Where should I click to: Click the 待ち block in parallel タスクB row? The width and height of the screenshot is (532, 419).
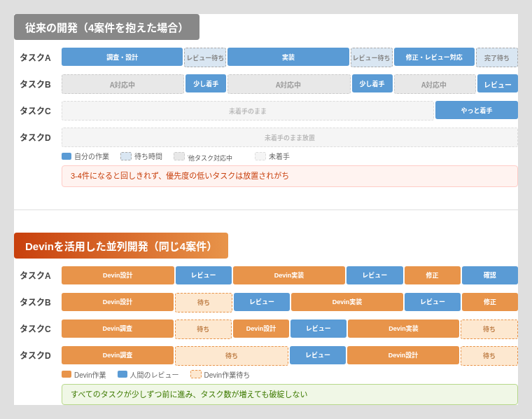[x=204, y=303]
